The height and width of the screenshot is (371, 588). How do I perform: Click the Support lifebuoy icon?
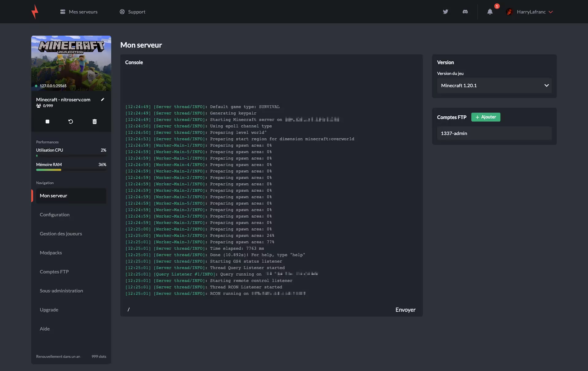point(122,12)
